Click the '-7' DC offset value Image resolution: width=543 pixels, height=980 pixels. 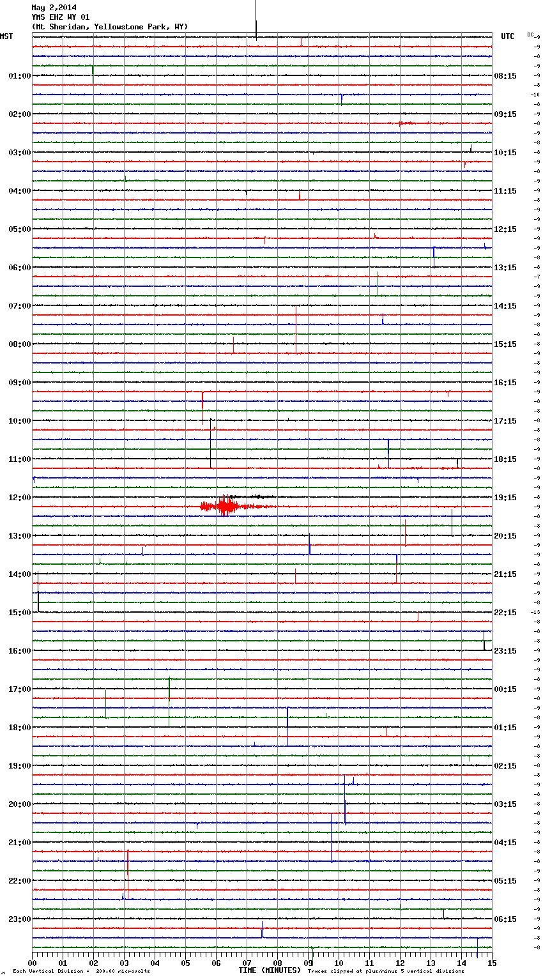[537, 277]
